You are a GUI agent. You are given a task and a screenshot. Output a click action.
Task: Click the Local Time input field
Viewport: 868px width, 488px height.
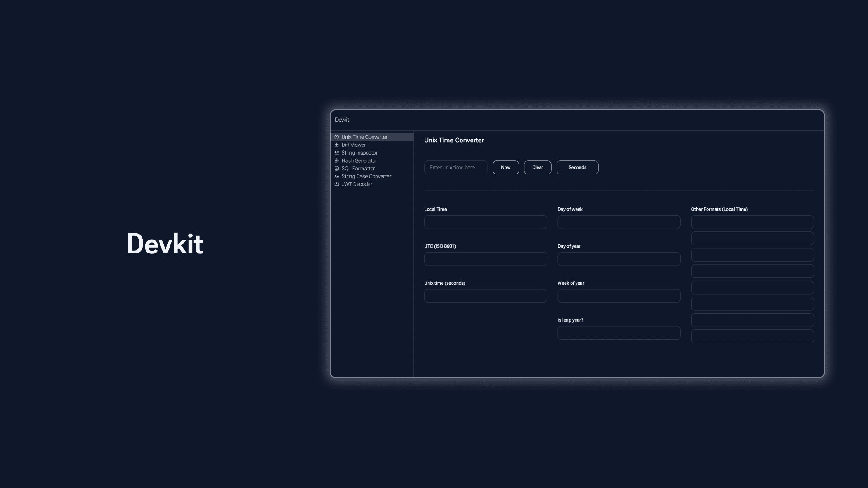click(x=485, y=222)
